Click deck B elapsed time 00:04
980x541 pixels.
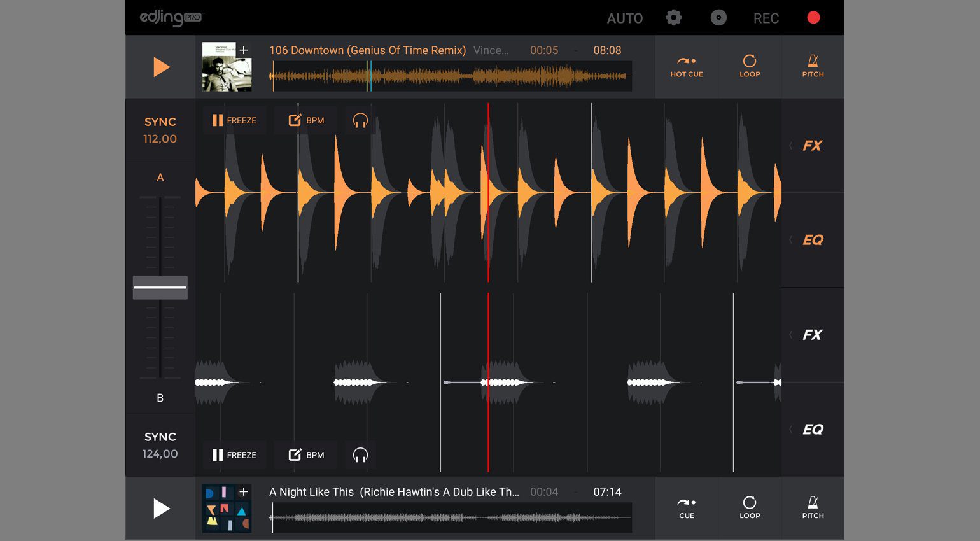pyautogui.click(x=544, y=492)
